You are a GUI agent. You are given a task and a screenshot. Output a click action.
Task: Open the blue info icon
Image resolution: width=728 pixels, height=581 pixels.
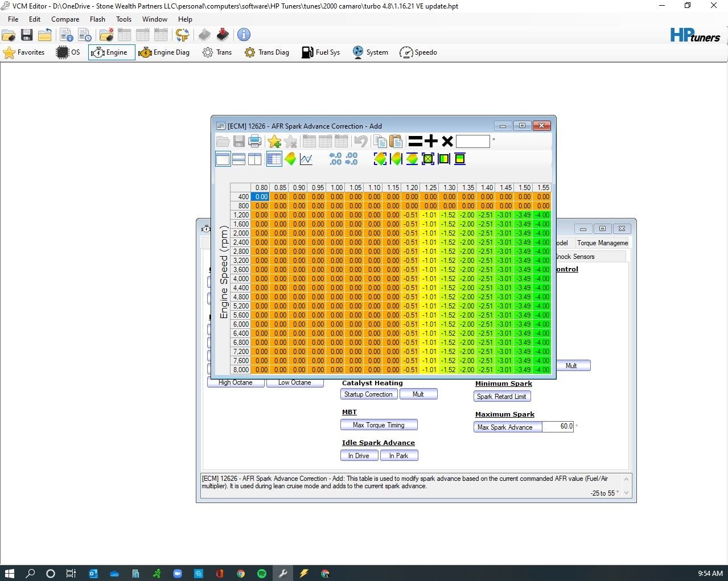pos(244,35)
